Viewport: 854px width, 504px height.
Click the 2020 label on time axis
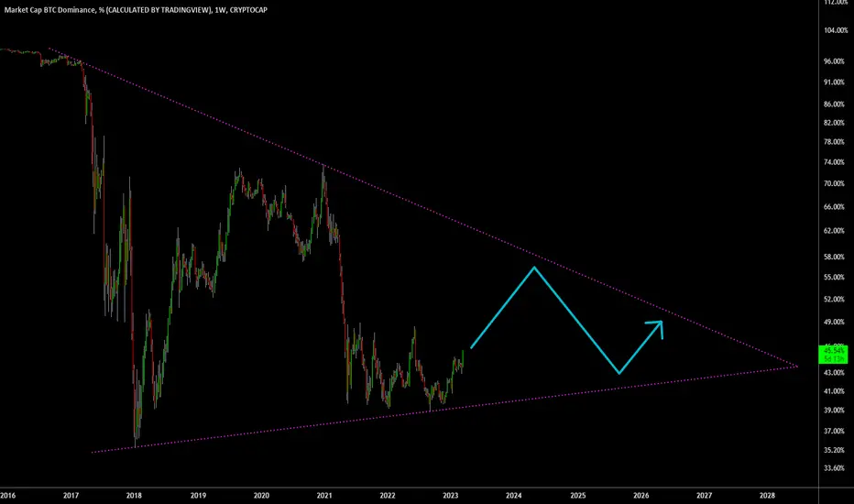pyautogui.click(x=261, y=495)
